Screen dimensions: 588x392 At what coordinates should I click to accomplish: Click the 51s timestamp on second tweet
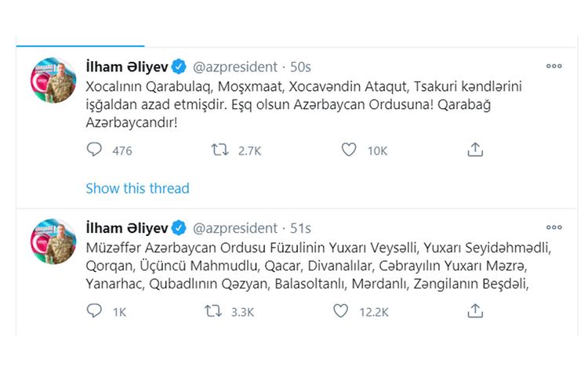300,228
